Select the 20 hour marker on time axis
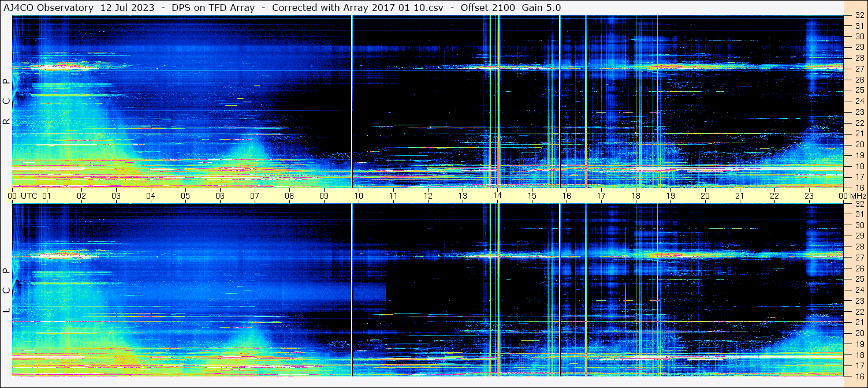Image resolution: width=868 pixels, height=388 pixels. pyautogui.click(x=705, y=196)
